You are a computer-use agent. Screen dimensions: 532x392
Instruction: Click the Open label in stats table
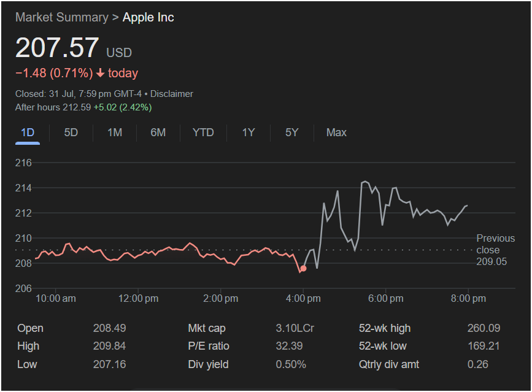[x=30, y=328]
